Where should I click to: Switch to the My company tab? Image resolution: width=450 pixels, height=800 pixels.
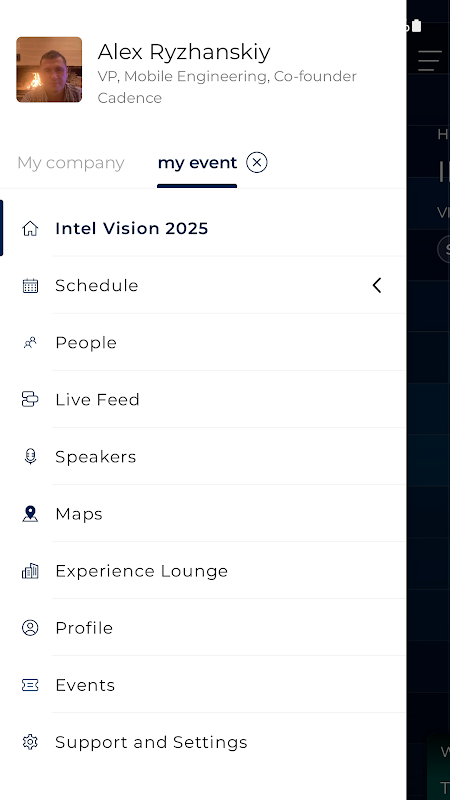pyautogui.click(x=71, y=163)
